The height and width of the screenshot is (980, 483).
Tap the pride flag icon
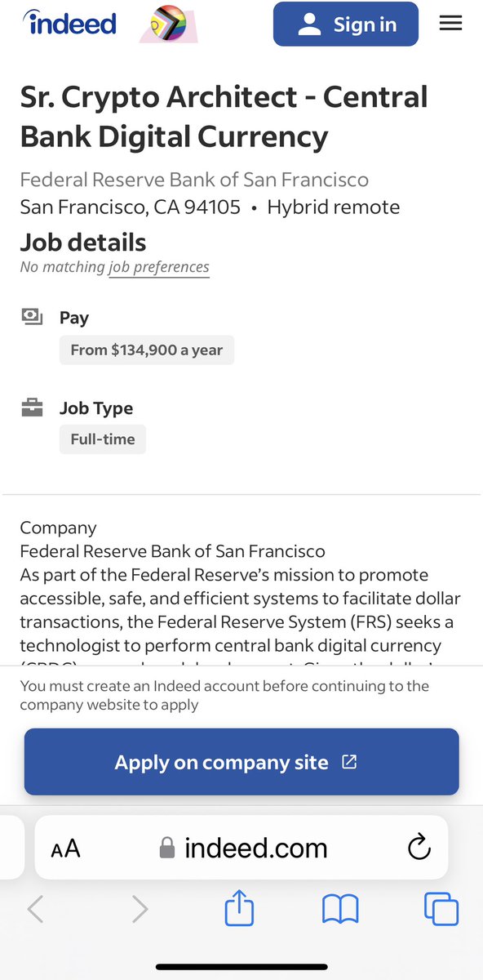click(169, 24)
